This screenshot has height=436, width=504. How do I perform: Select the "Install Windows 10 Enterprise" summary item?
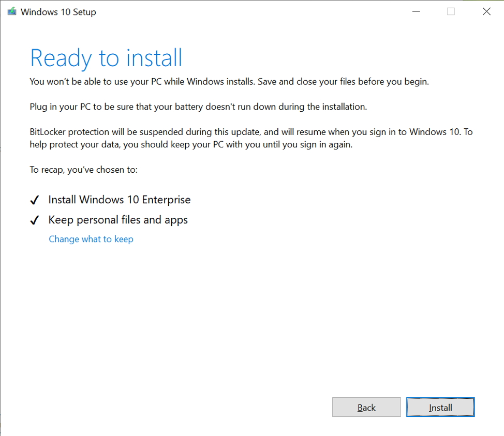pyautogui.click(x=119, y=200)
